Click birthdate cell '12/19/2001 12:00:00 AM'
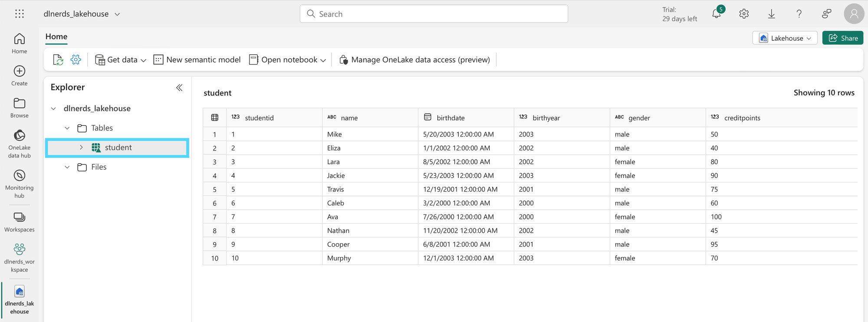The width and height of the screenshot is (868, 322). (x=466, y=189)
